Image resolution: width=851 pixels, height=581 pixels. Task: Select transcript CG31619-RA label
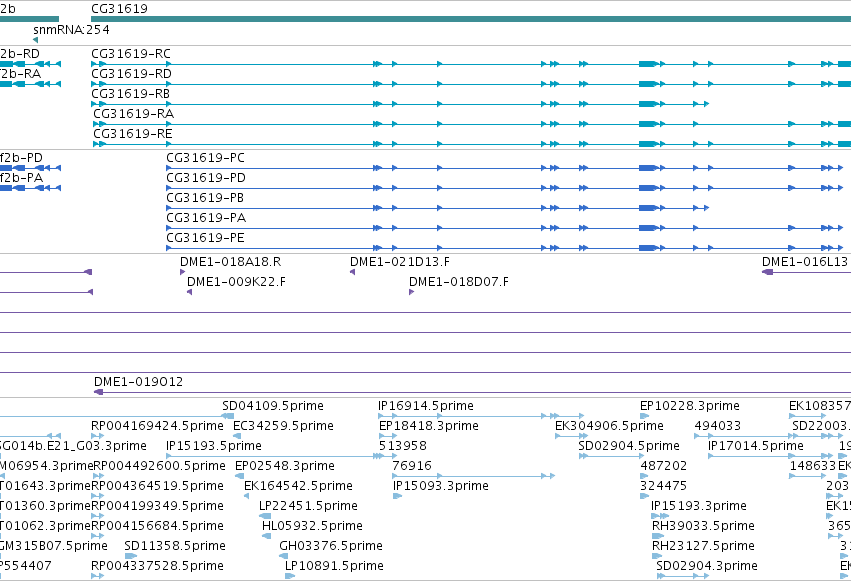134,114
